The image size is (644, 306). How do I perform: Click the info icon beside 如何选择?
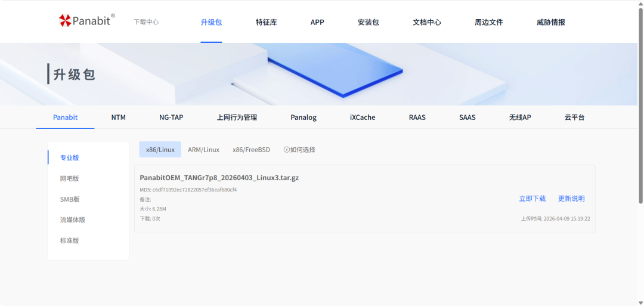[287, 150]
